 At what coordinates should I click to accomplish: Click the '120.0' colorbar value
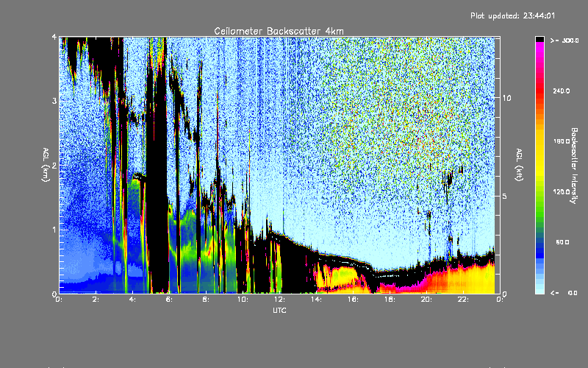coord(562,192)
